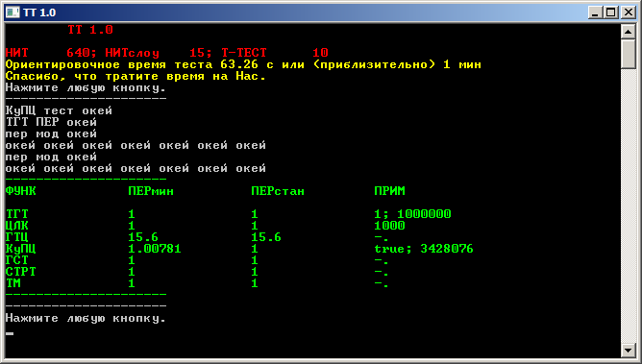Click the ПРИМ column header

point(389,191)
